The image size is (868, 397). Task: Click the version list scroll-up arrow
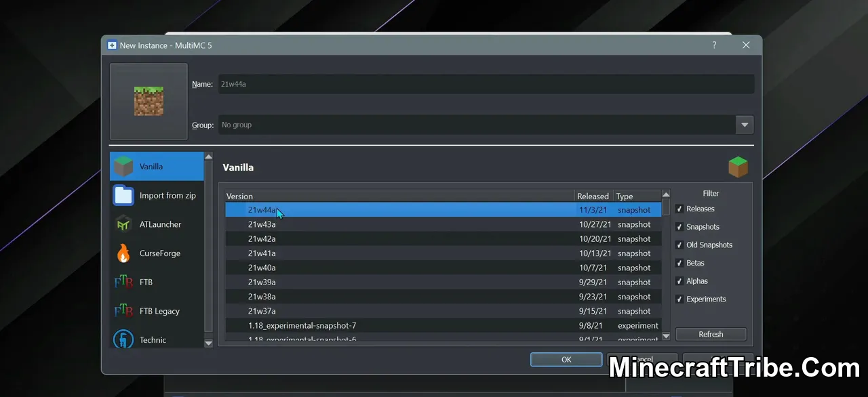tap(666, 194)
